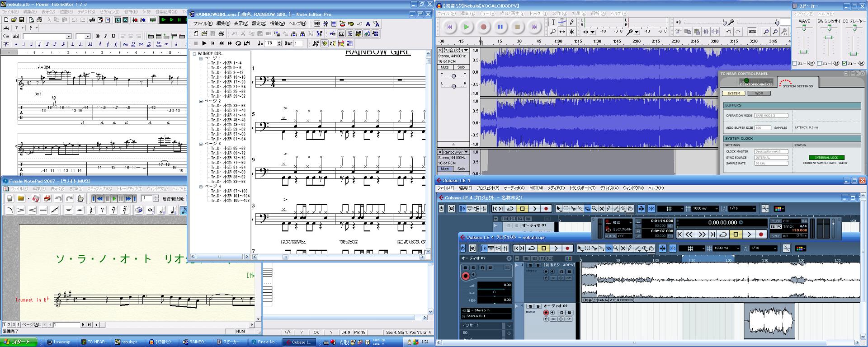
Task: Click Audacity's red Record button
Action: pos(483,27)
